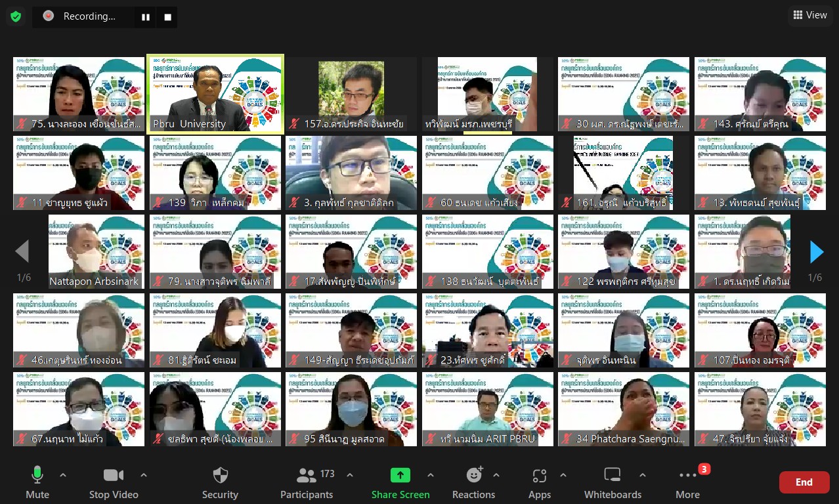Click the green Share Screen icon

400,476
